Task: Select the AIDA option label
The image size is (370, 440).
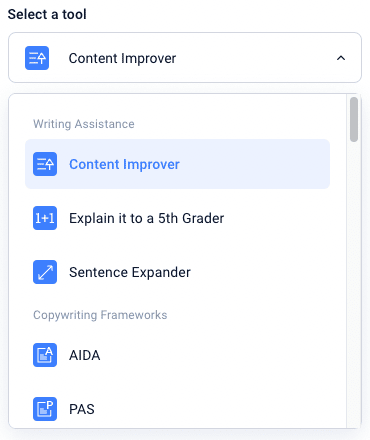Action: pyautogui.click(x=85, y=355)
